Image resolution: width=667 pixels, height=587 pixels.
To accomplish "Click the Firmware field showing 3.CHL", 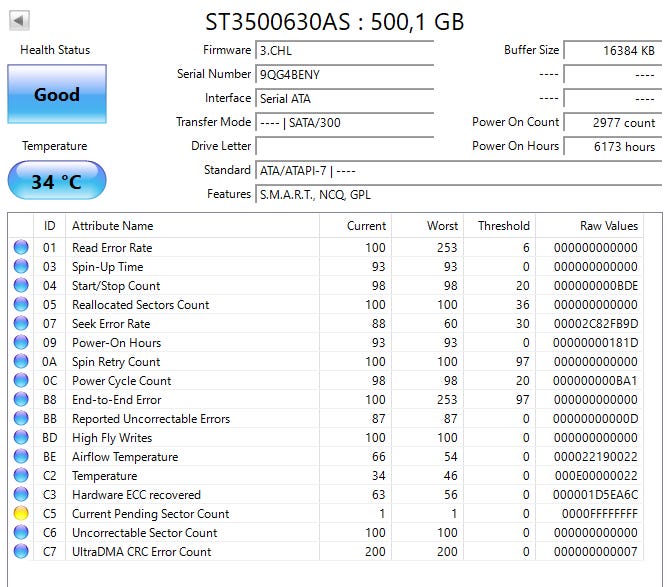I will click(x=345, y=50).
